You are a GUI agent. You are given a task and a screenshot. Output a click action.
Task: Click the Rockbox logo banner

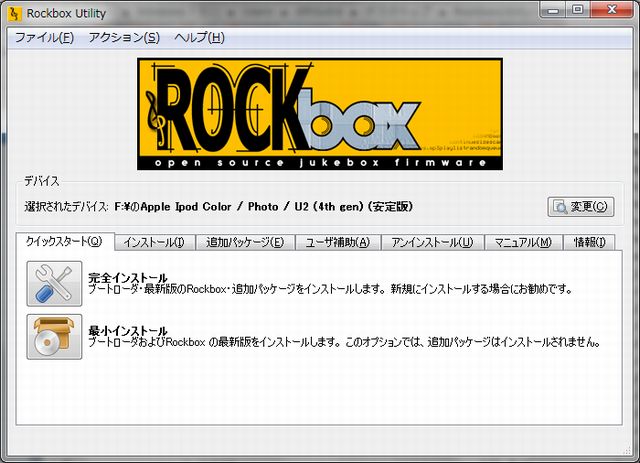[x=320, y=114]
